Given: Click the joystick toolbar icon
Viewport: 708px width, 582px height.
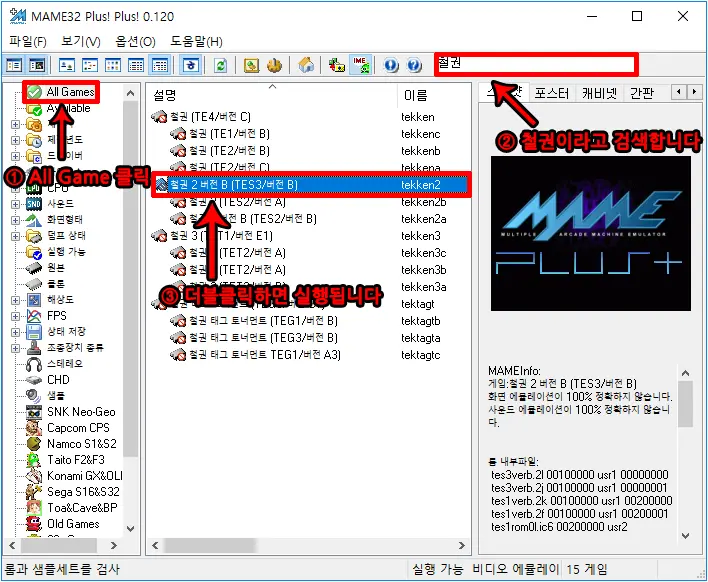Looking at the screenshot, I should click(274, 65).
